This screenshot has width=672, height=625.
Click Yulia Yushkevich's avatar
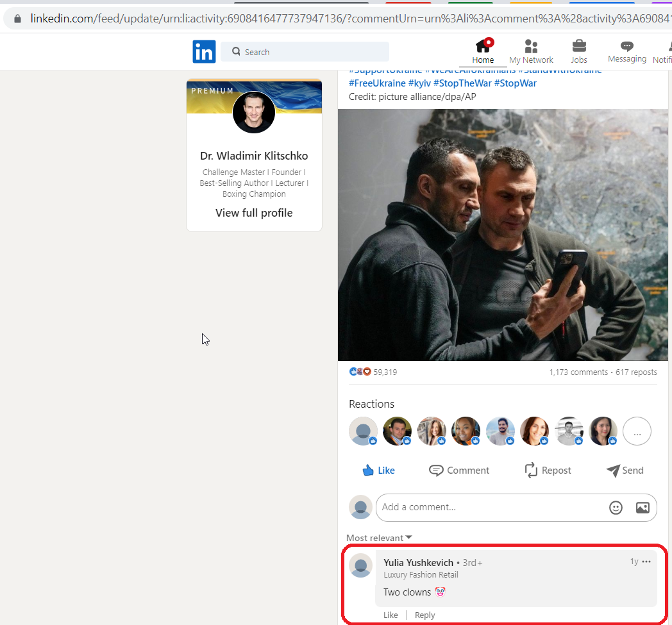click(x=361, y=565)
